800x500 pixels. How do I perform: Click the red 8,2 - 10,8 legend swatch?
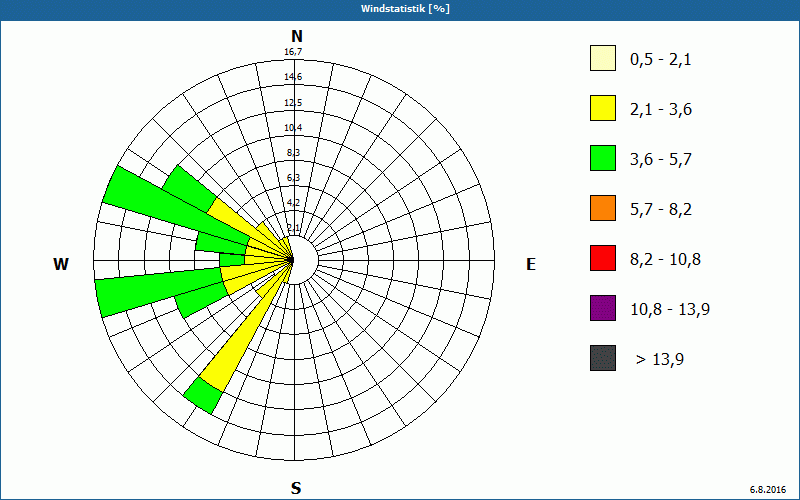pyautogui.click(x=603, y=258)
